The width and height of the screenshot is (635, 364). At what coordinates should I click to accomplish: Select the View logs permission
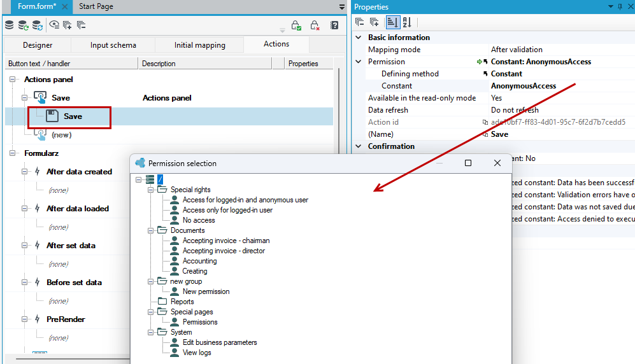(x=197, y=353)
